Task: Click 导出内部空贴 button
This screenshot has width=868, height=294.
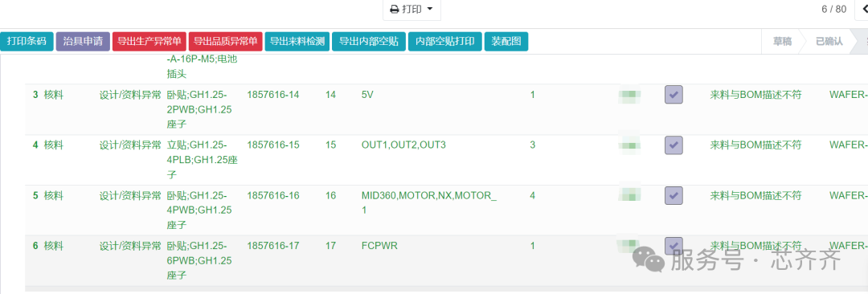Action: [x=369, y=42]
